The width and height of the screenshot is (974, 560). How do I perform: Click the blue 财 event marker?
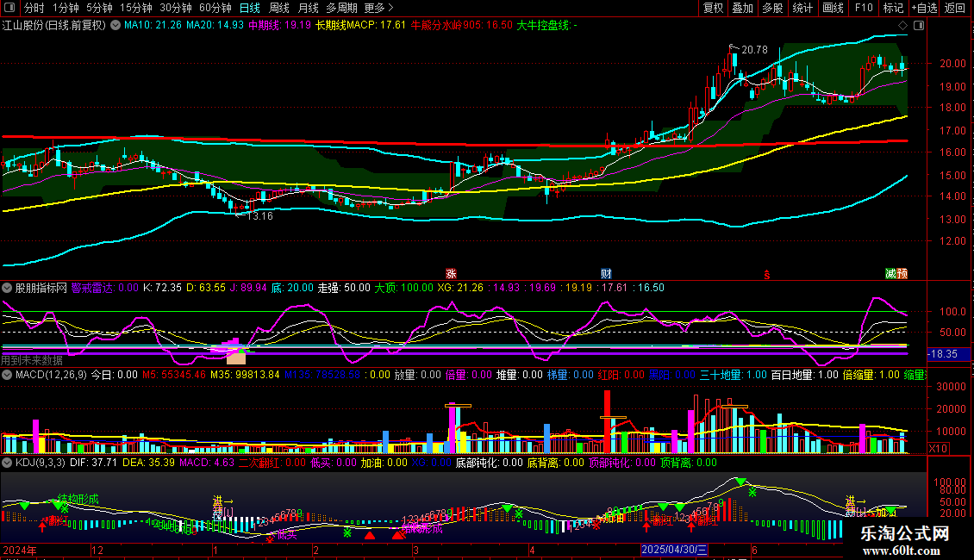[606, 274]
